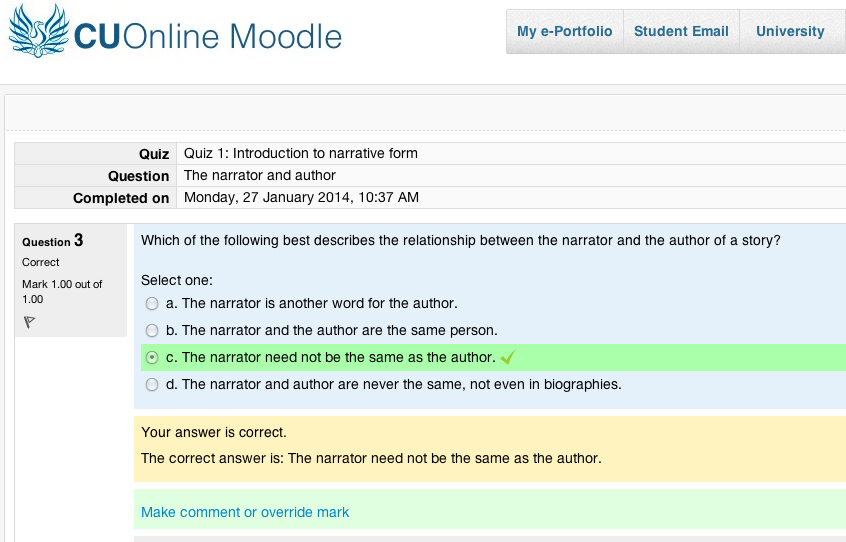Click the 'Your answer is correct.' feedback text
The width and height of the screenshot is (846, 542).
(214, 433)
